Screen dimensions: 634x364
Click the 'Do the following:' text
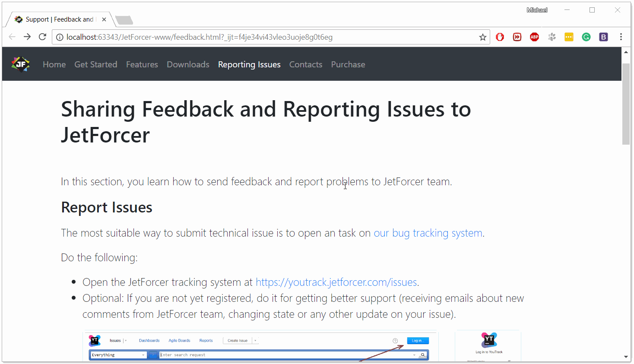pos(99,258)
